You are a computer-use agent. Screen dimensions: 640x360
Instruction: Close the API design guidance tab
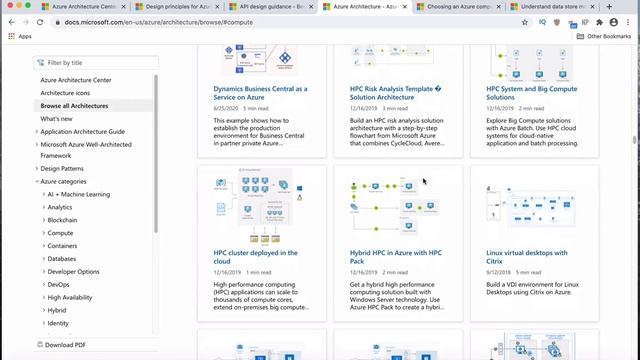point(311,7)
